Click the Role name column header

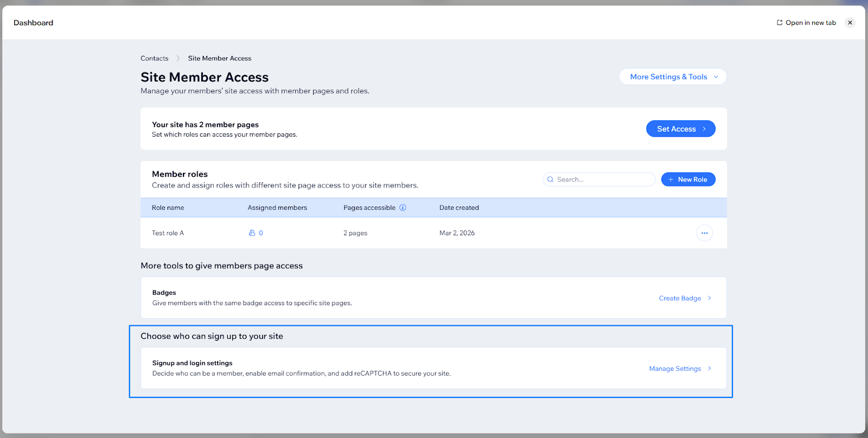(x=168, y=208)
